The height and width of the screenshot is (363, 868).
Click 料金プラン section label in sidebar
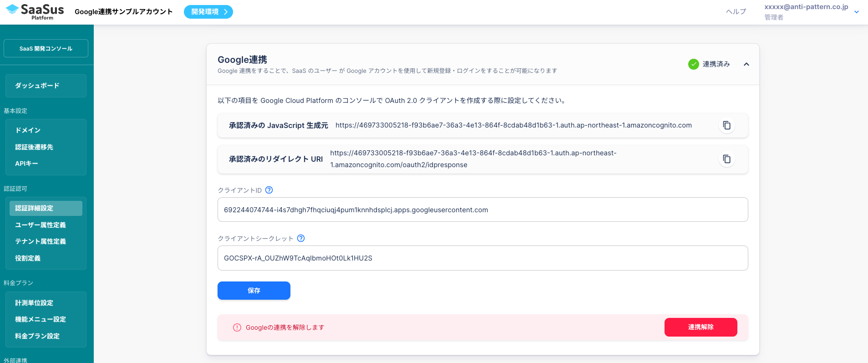point(19,283)
